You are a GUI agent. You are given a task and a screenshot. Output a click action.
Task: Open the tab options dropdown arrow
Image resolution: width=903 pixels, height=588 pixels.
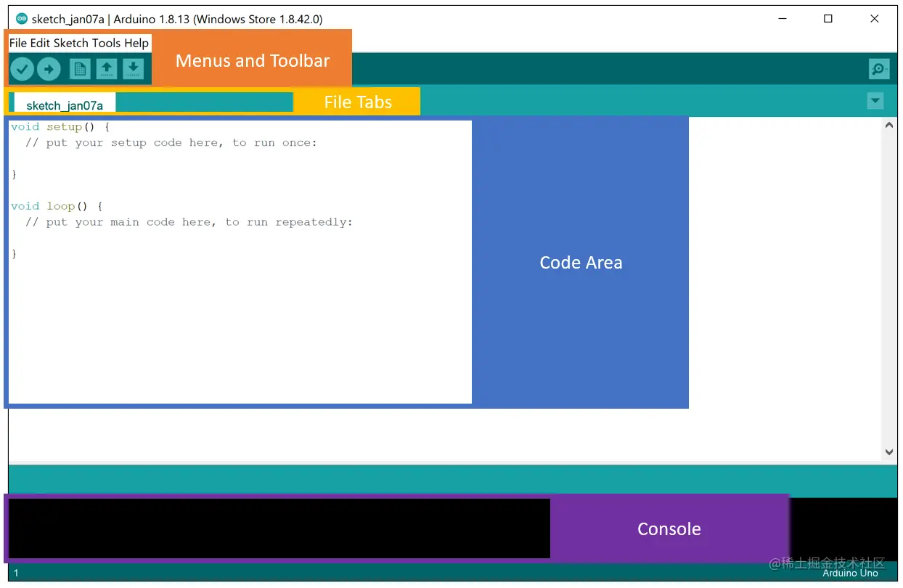[875, 101]
